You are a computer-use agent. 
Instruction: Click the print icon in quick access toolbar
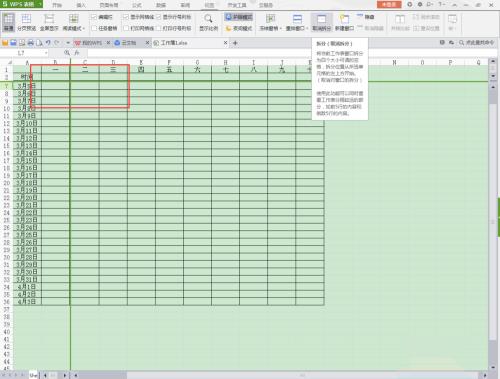coord(31,43)
